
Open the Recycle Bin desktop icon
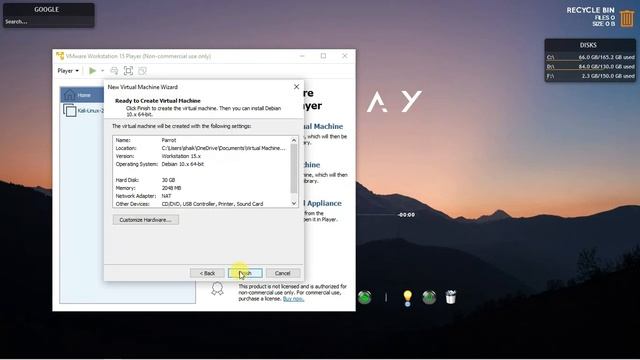click(627, 18)
